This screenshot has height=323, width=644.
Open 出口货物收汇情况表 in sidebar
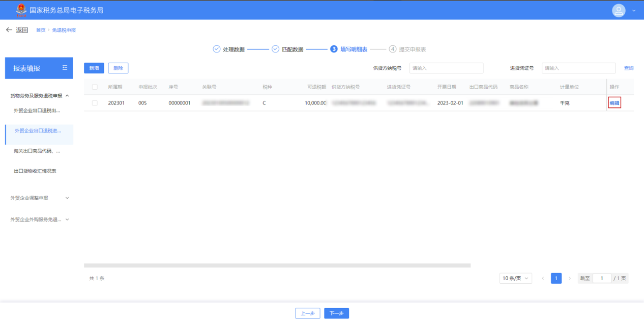[x=35, y=171]
